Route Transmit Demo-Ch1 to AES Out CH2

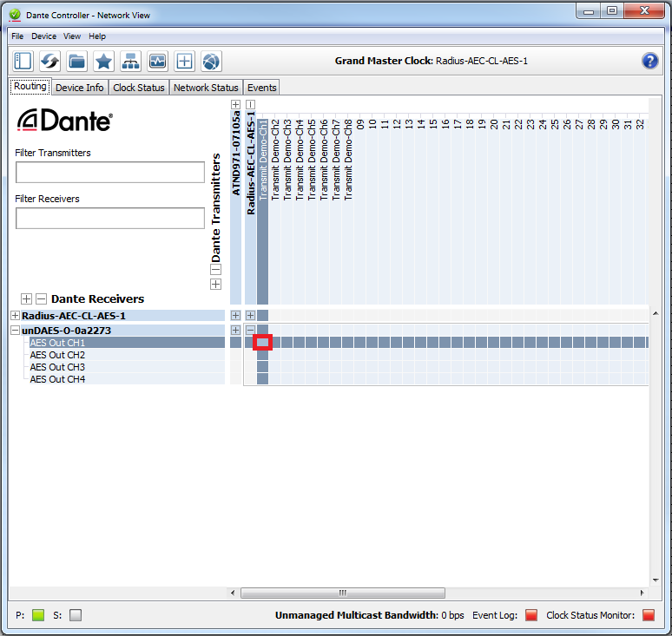[x=263, y=355]
